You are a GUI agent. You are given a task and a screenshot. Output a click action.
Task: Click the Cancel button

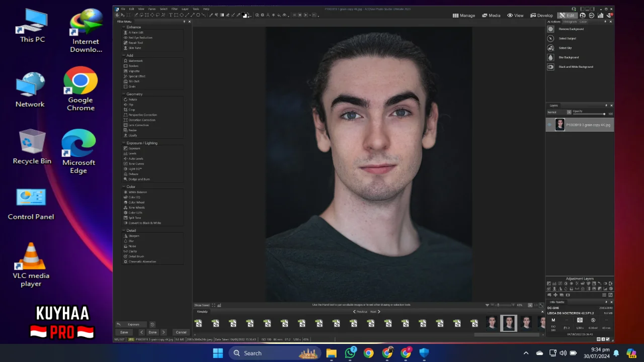181,332
